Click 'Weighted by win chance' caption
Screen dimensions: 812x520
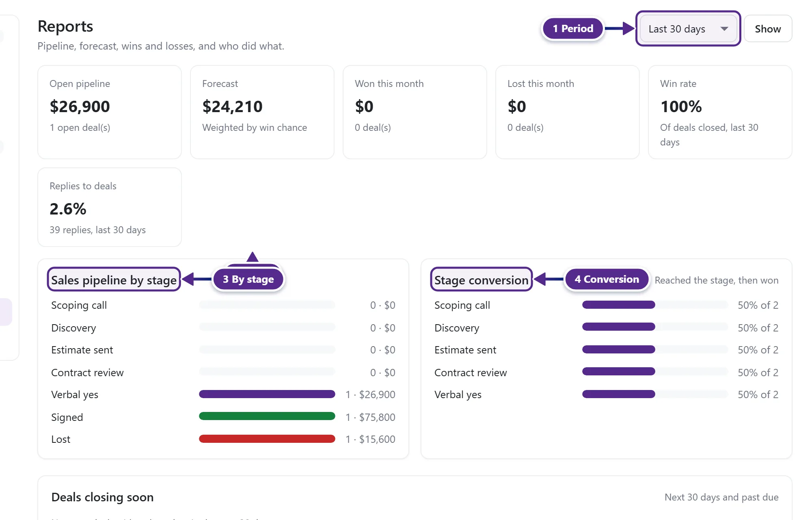coord(255,128)
